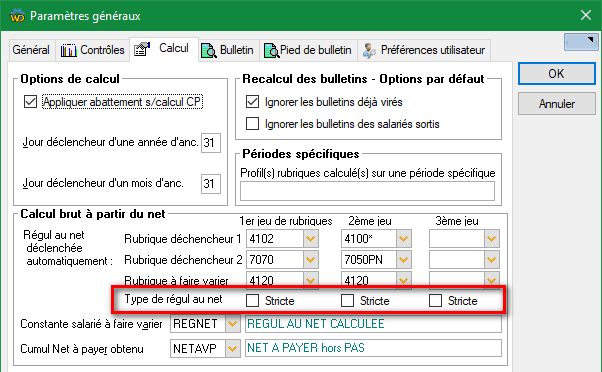The height and width of the screenshot is (372, 602).
Task: Click the Annuler button
Action: coord(557,104)
